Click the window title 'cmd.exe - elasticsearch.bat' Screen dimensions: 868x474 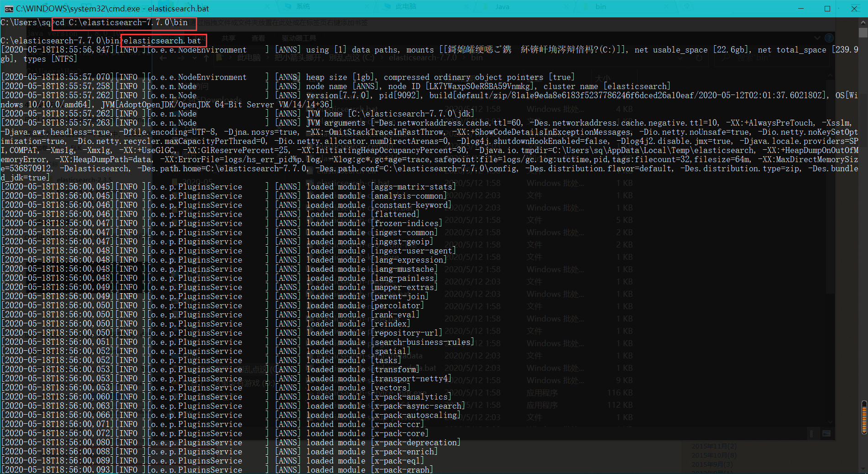coord(112,8)
